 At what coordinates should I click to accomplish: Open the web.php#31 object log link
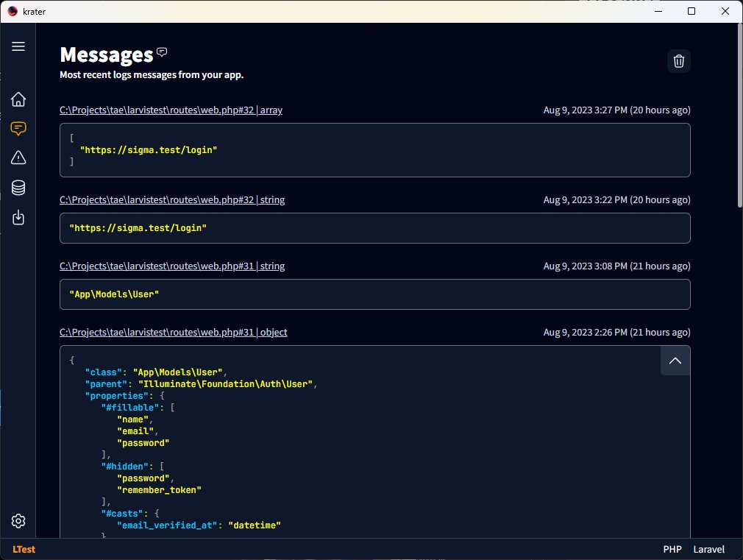173,332
